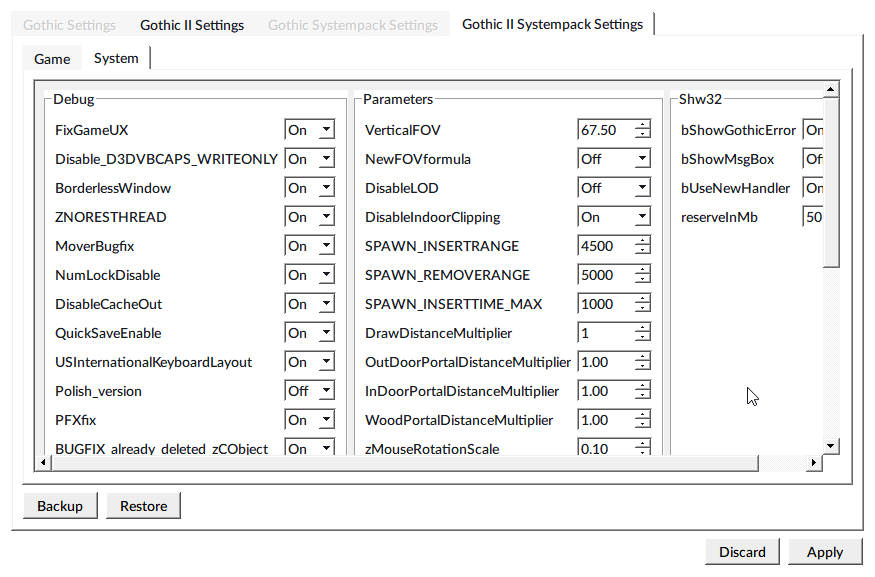This screenshot has width=875, height=577.
Task: Open the ZNORESTHREAD dropdown
Action: click(x=310, y=217)
